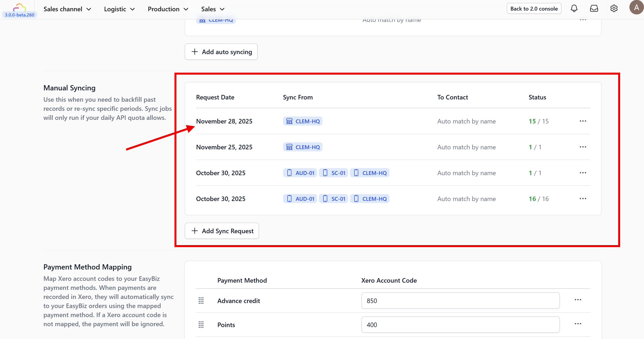644x339 pixels.
Task: Open the inbox tray icon
Action: [x=594, y=9]
